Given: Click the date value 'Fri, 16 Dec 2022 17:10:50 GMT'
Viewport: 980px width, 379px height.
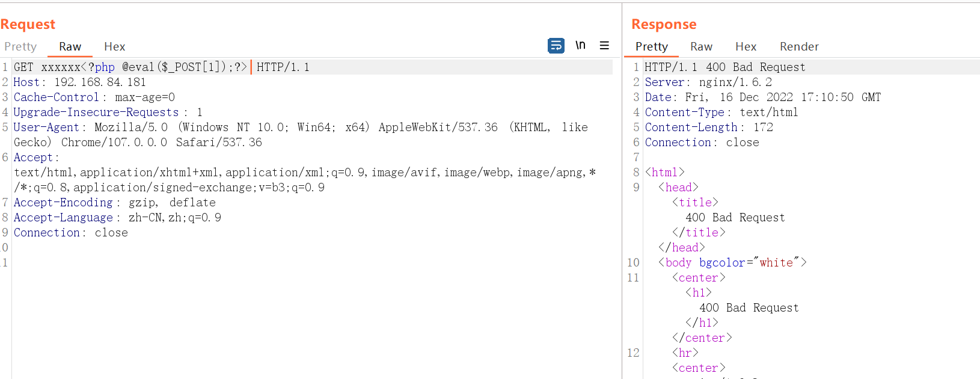Looking at the screenshot, I should pos(783,97).
